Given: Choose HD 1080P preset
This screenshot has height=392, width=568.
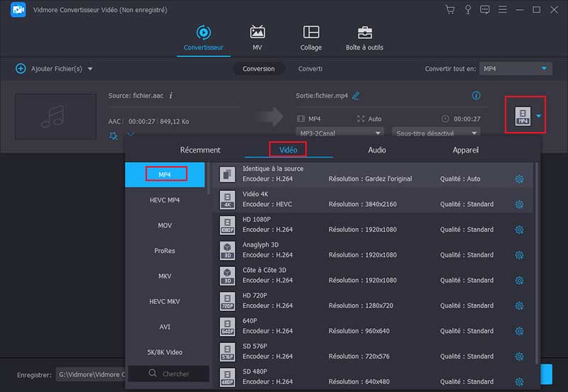Looking at the screenshot, I should coord(372,225).
